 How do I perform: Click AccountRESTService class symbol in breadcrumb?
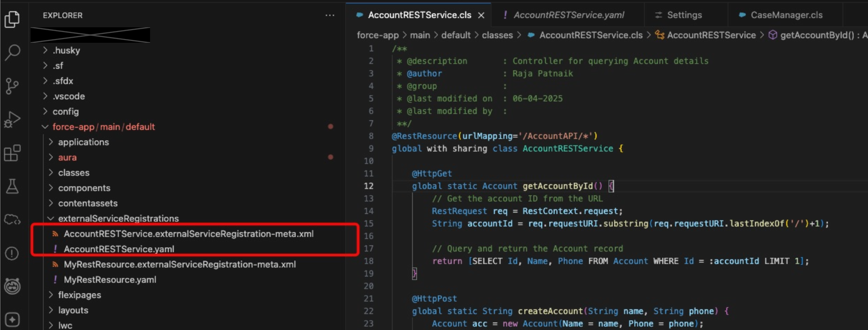(711, 35)
